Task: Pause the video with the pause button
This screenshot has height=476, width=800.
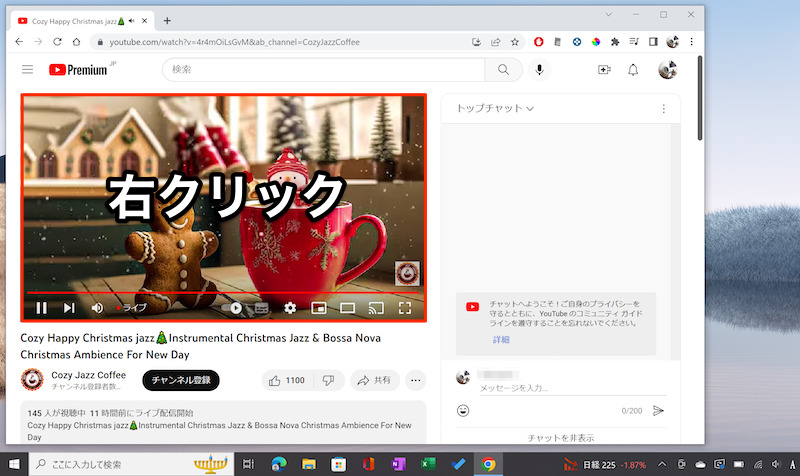Action: point(42,308)
